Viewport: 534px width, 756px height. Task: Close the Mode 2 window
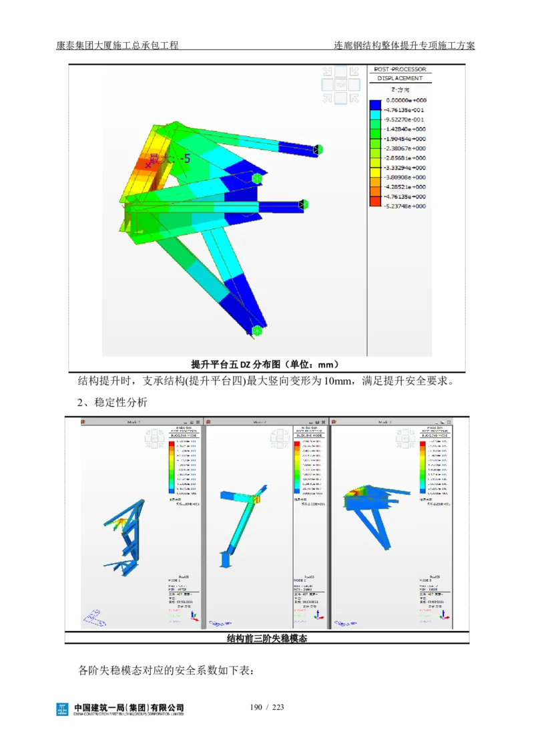[x=324, y=422]
